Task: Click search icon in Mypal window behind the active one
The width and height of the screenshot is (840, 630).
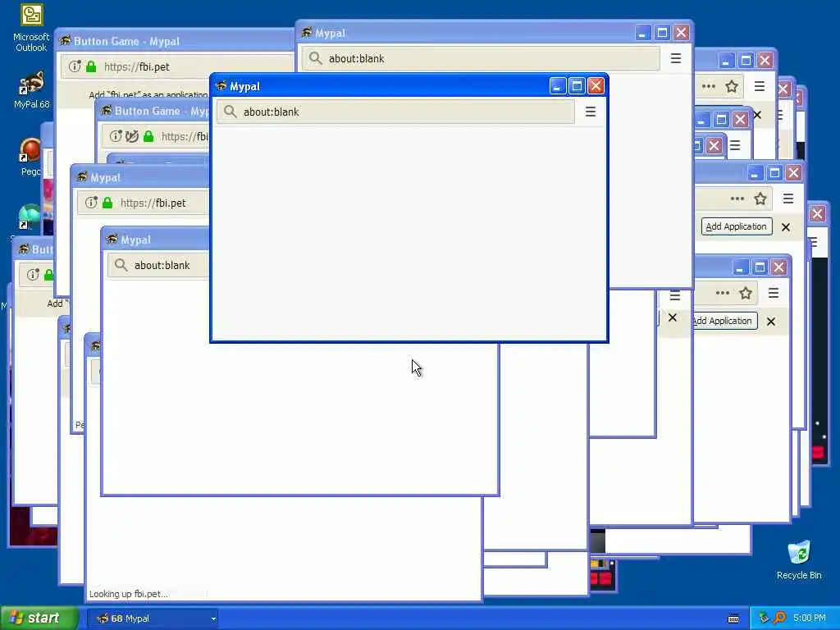Action: (316, 58)
